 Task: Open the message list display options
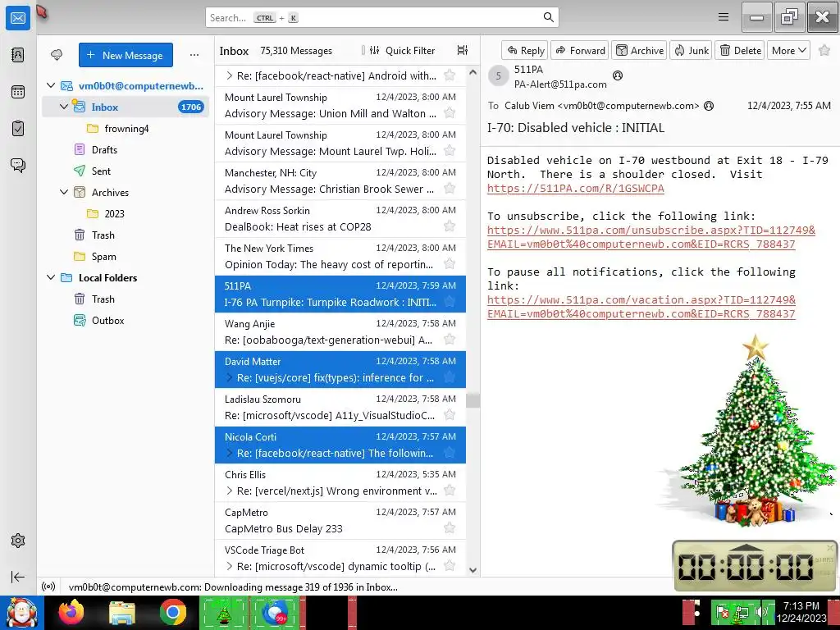coord(463,50)
